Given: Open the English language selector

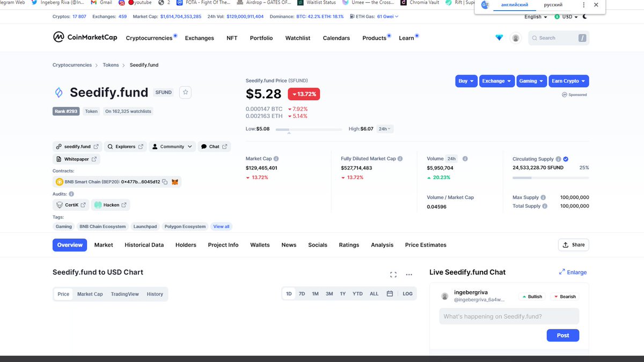Looking at the screenshot, I should click(x=536, y=17).
